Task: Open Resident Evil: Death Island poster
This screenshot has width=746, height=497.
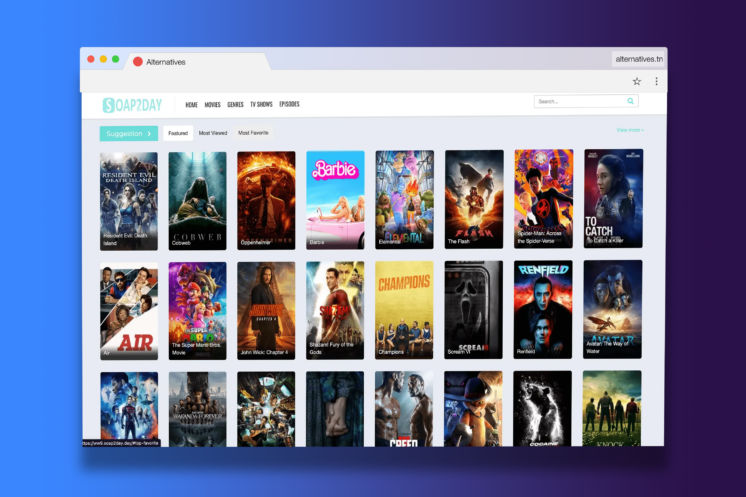Action: coord(128,201)
